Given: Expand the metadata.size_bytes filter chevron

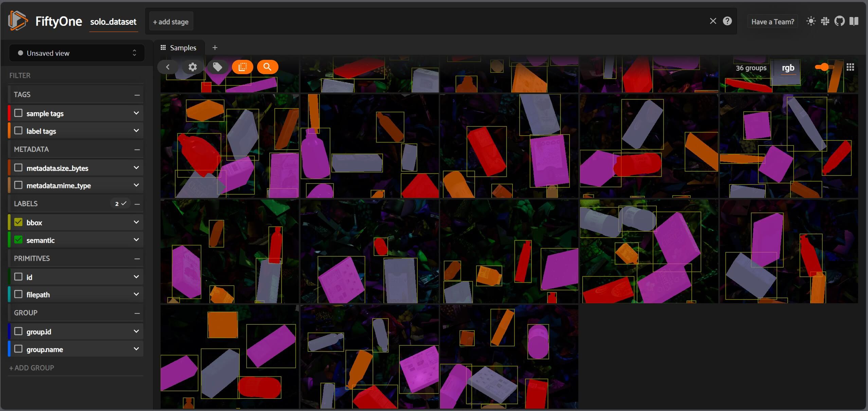Looking at the screenshot, I should (136, 168).
